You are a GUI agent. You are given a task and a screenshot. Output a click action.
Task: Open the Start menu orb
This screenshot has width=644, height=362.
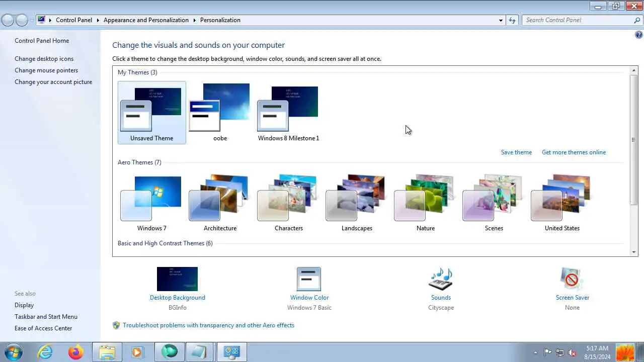pyautogui.click(x=14, y=352)
